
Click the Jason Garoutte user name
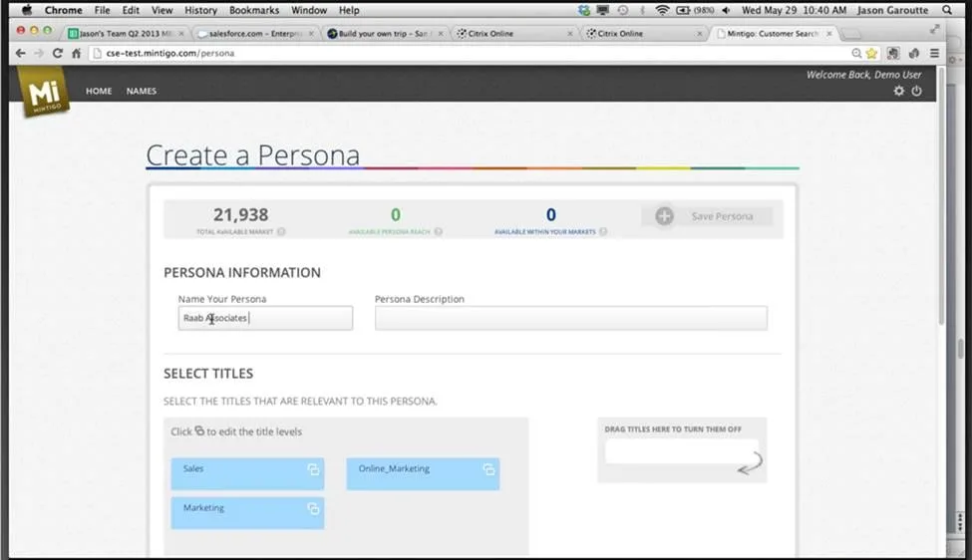click(x=892, y=10)
